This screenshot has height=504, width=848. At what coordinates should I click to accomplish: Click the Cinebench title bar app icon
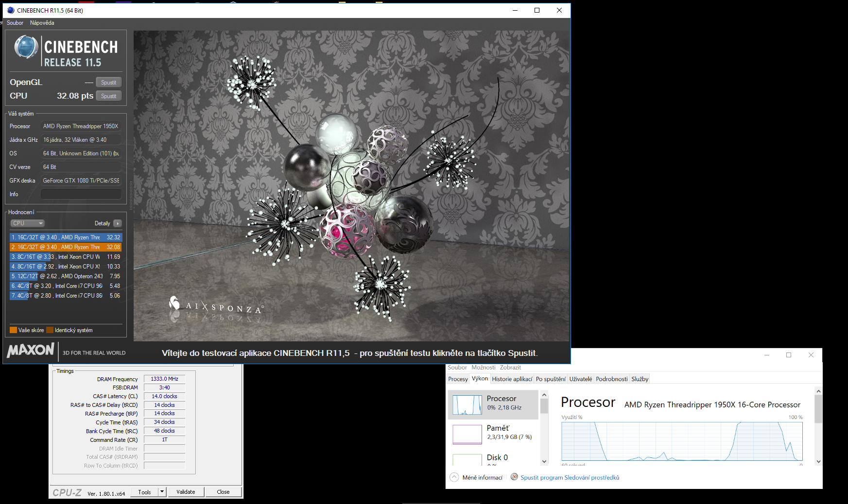(11, 10)
